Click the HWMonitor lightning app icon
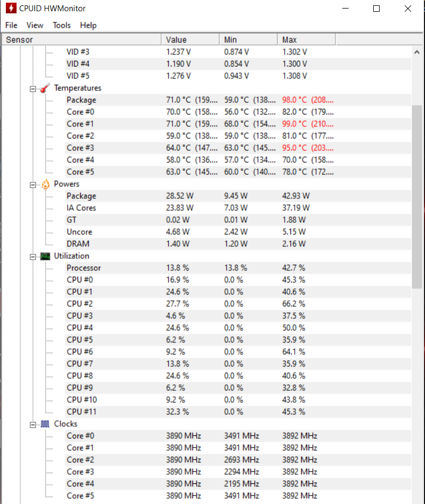Screen dimensions: 425x504 tap(10, 9)
